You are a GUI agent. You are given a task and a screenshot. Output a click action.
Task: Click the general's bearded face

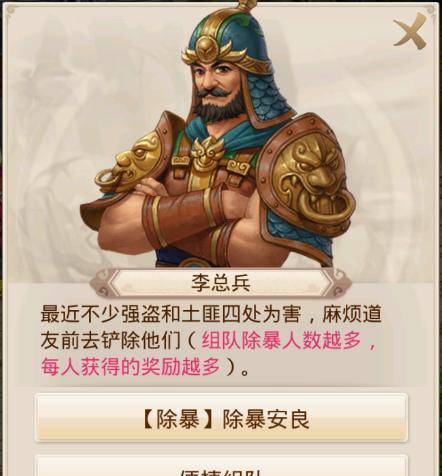(218, 88)
